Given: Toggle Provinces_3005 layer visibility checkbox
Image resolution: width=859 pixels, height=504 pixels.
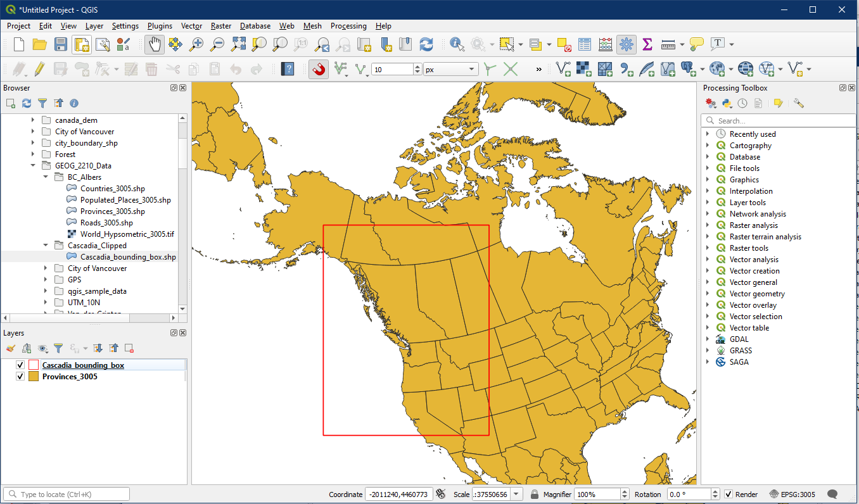Looking at the screenshot, I should [x=20, y=377].
